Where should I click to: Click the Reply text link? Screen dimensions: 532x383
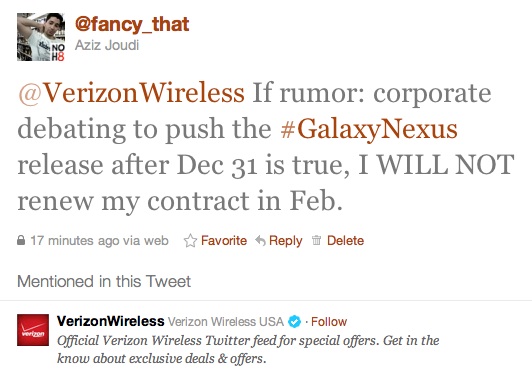(285, 241)
